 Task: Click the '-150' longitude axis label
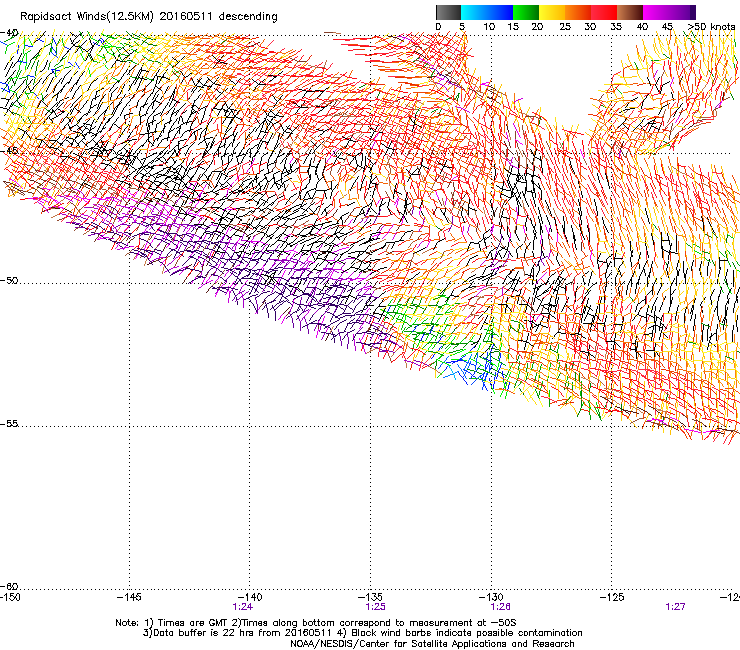click(10, 598)
